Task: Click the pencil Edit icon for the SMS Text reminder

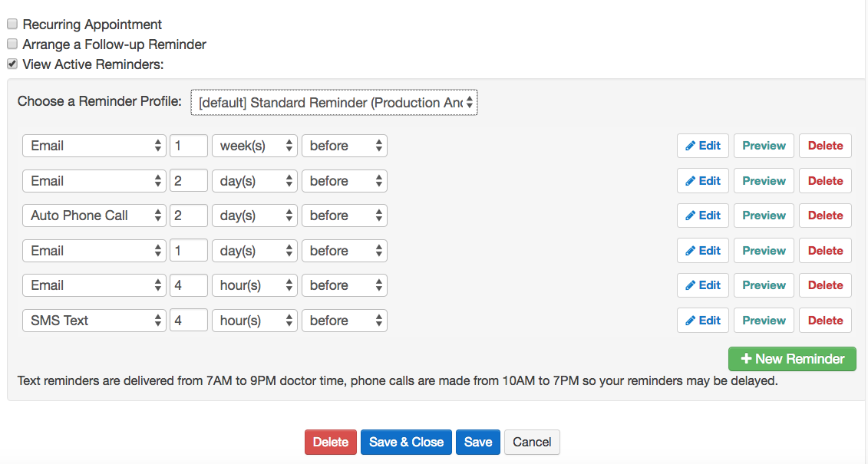Action: (690, 321)
